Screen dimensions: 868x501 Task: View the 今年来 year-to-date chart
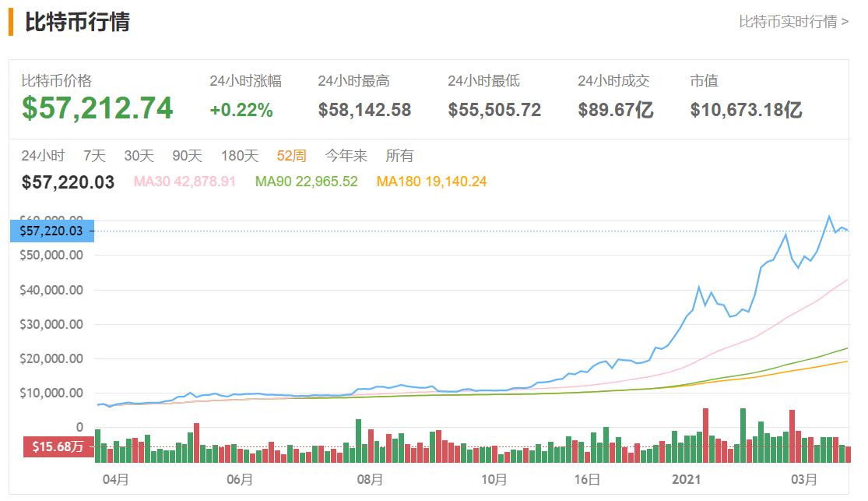pyautogui.click(x=341, y=156)
